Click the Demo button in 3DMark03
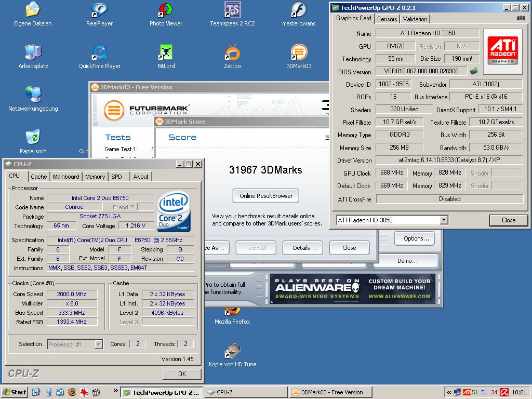The width and height of the screenshot is (532, 399). 407,261
